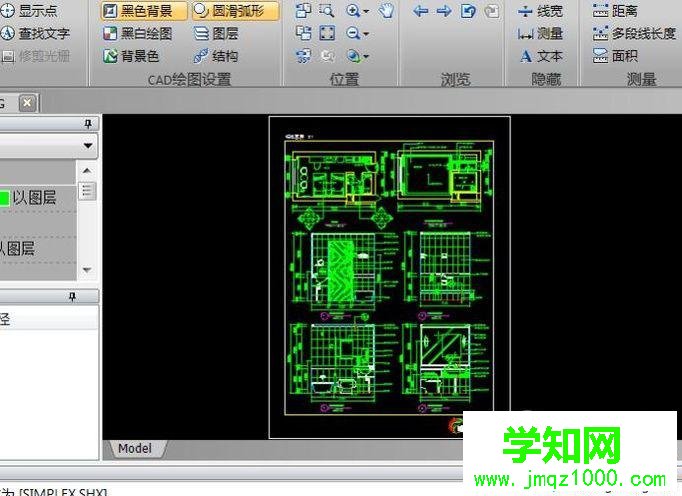The image size is (682, 496).
Task: Choose 背景色 background color
Action: (x=131, y=56)
